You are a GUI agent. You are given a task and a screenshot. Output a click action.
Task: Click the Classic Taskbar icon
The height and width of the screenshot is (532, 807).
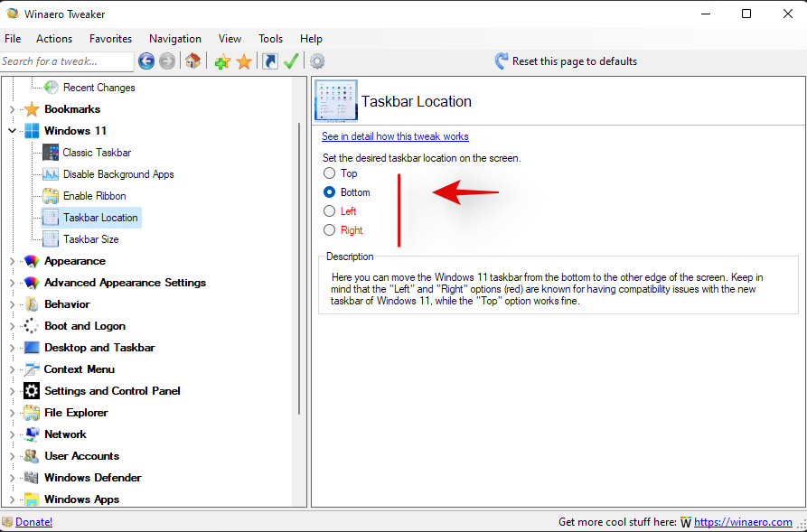click(51, 153)
